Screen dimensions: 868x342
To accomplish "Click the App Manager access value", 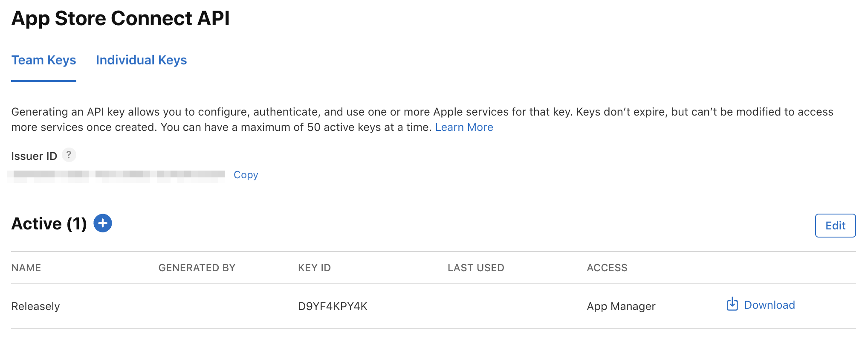I will [x=621, y=306].
